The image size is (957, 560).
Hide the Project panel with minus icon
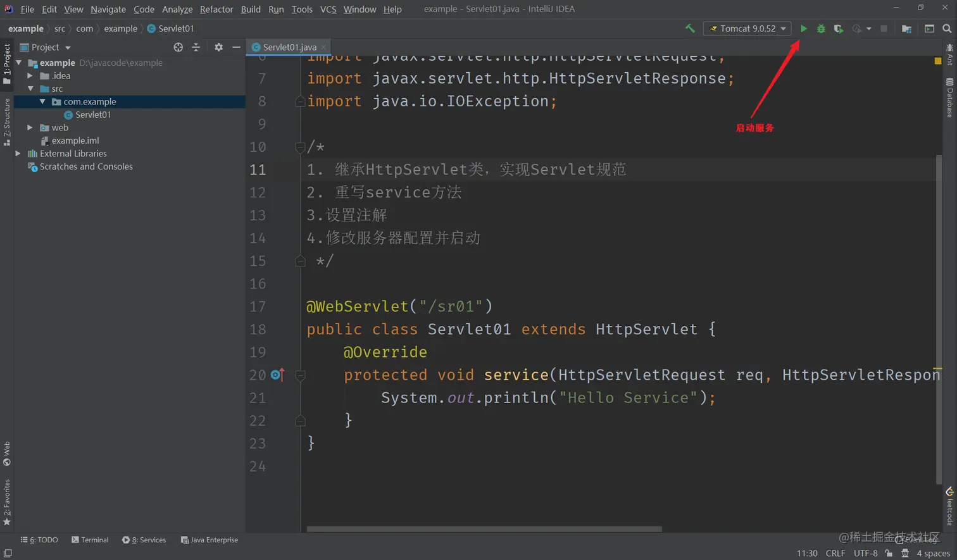click(236, 47)
